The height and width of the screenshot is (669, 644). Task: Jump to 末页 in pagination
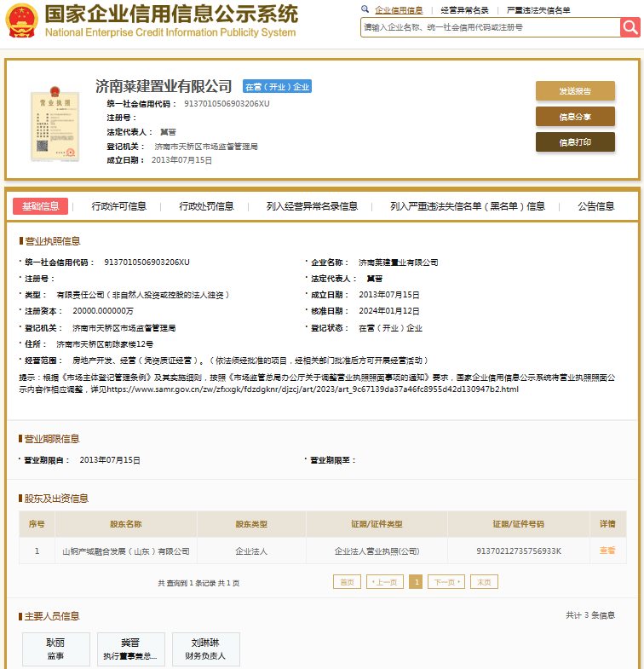tap(484, 582)
